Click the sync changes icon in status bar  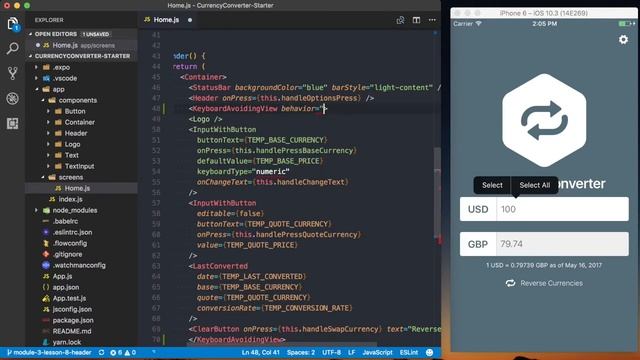coord(101,352)
